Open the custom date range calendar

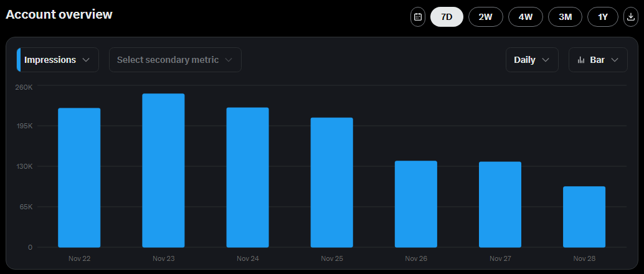coord(418,17)
